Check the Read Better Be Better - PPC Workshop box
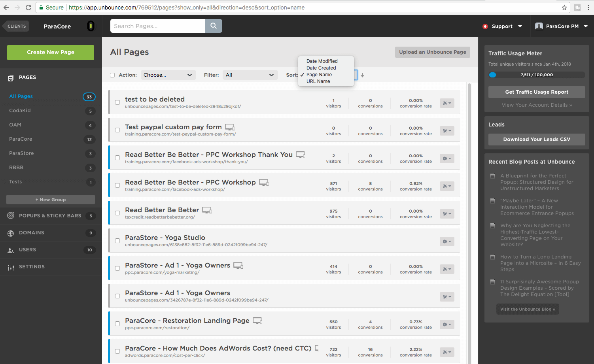This screenshot has height=364, width=594. [x=117, y=185]
